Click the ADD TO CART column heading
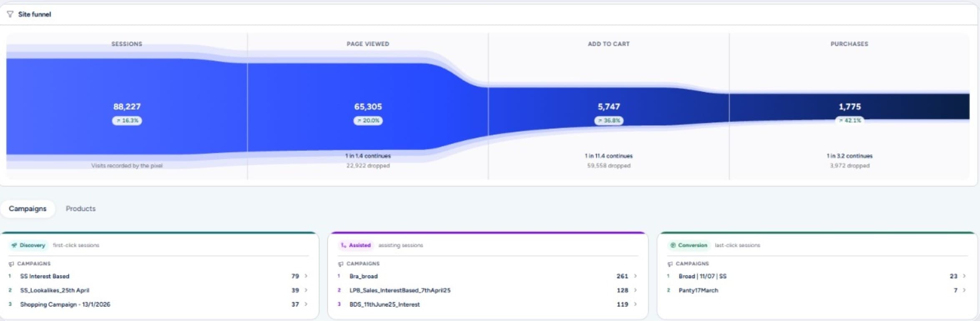The image size is (980, 321). 609,44
